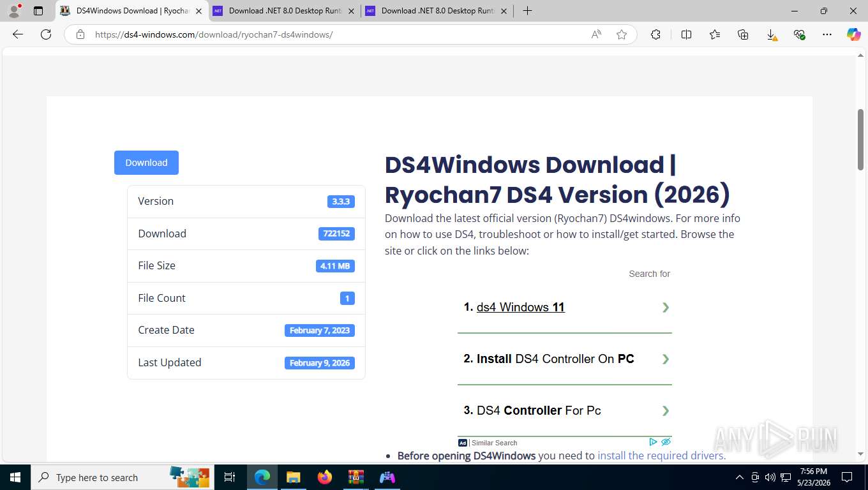This screenshot has height=490, width=868.
Task: Add this page to favorites star
Action: (x=622, y=34)
